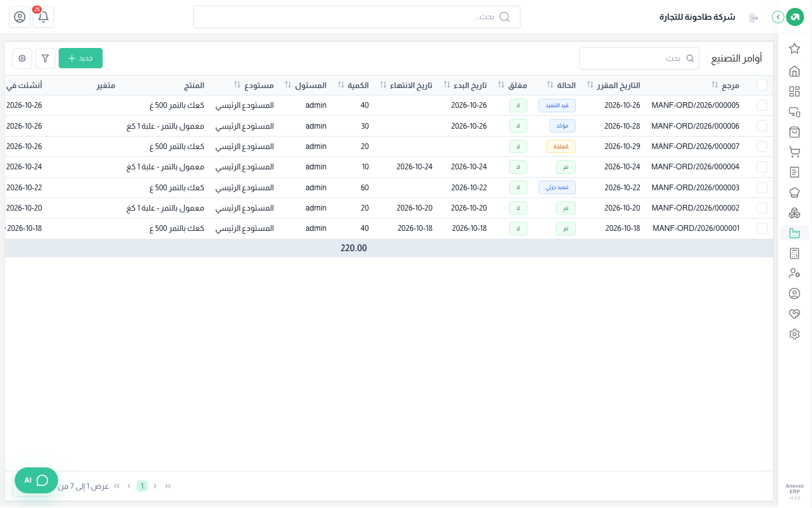The height and width of the screenshot is (508, 812).
Task: Open the settings gear in the sidebar
Action: pyautogui.click(x=795, y=334)
